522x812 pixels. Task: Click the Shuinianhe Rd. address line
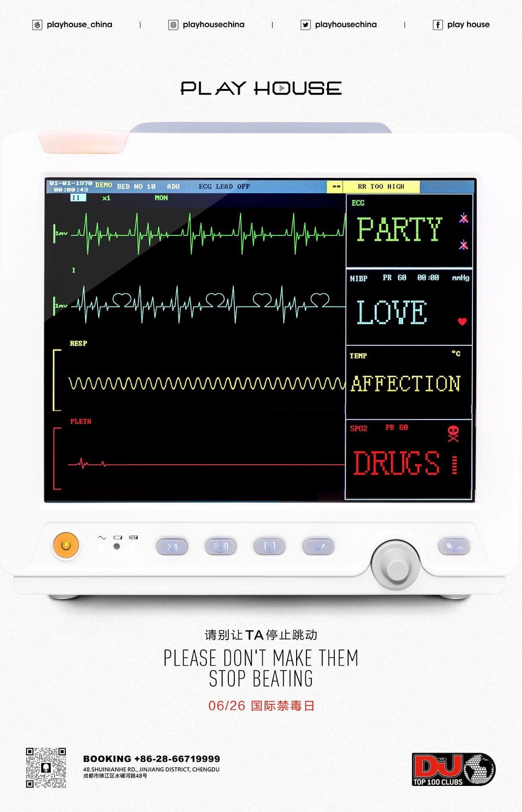[x=151, y=769]
